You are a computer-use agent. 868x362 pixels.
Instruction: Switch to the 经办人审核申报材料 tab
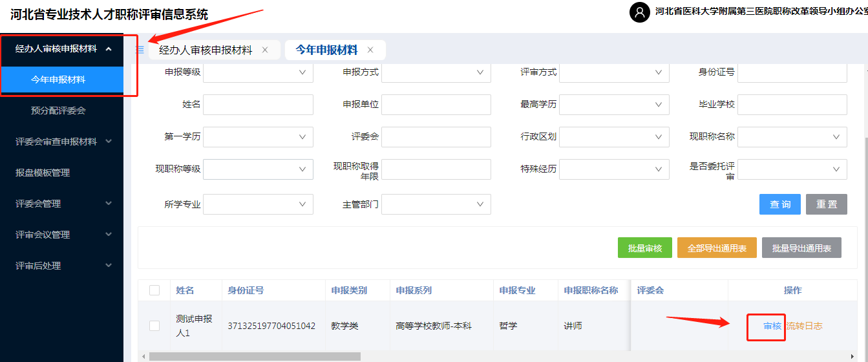click(206, 50)
